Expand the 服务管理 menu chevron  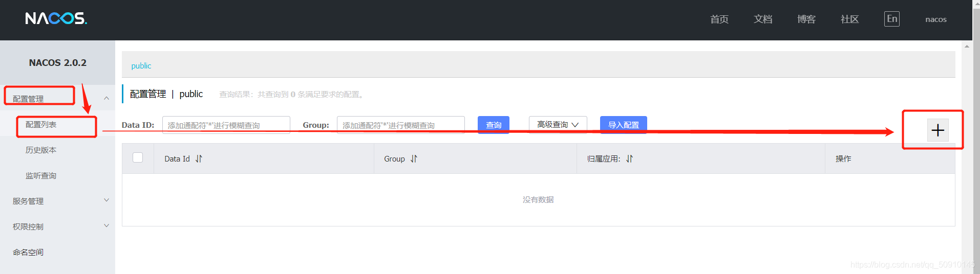106,200
